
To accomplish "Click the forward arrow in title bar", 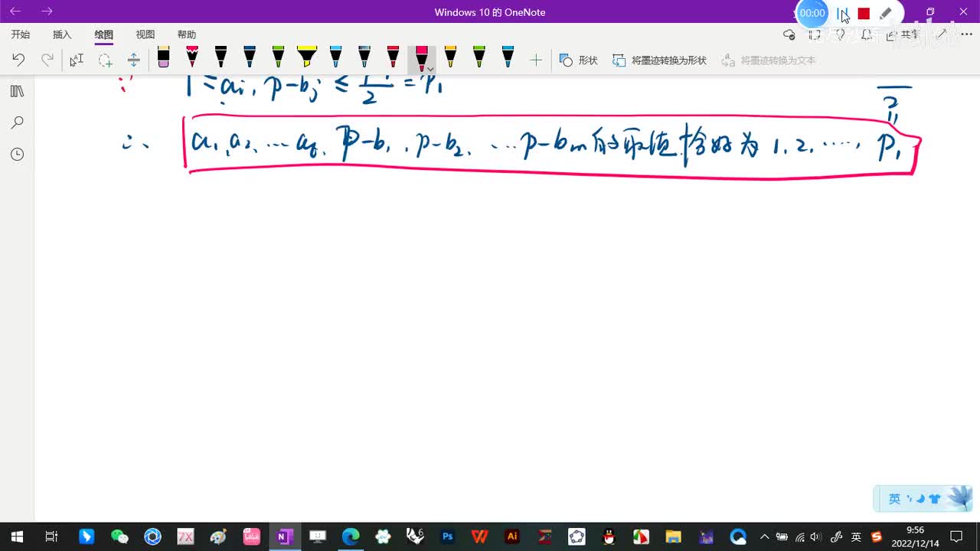I will point(47,11).
